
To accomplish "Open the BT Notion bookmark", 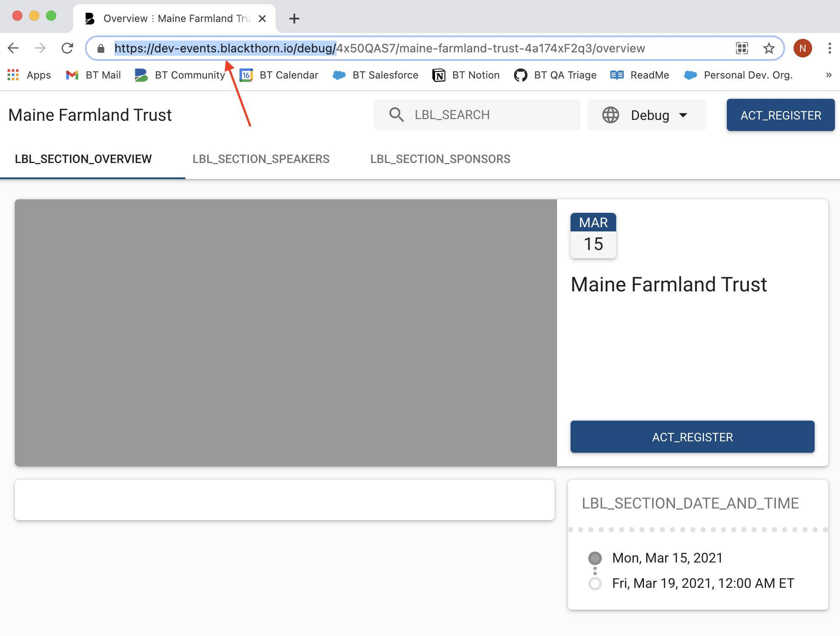I will (x=466, y=75).
